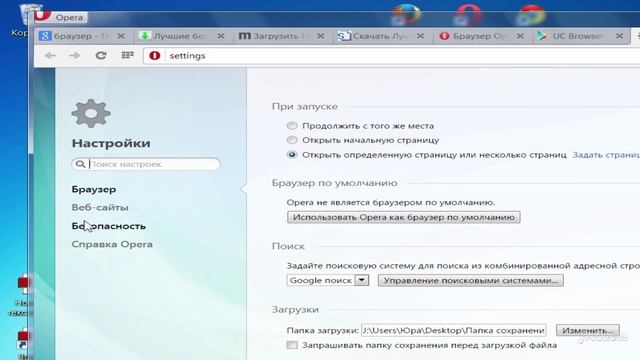Viewport: 640px width, 360px height.
Task: Close the 'Скачать' tab
Action: 420,36
